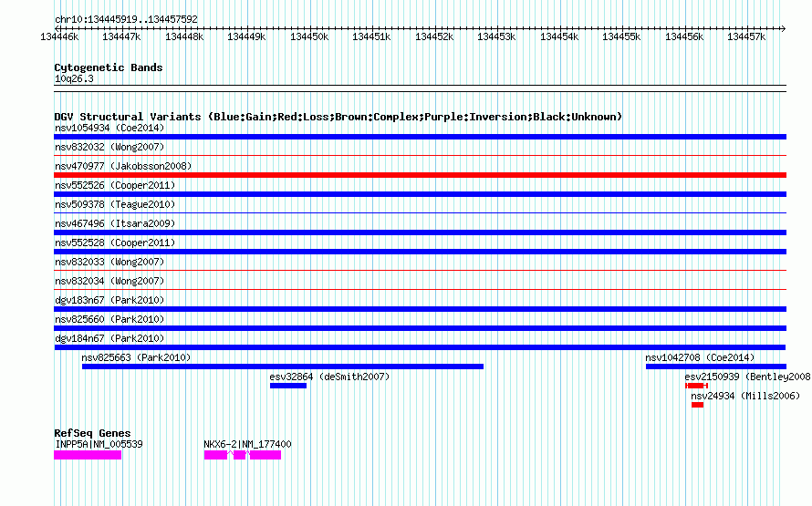This screenshot has height=506, width=812.
Task: Click the blue bar under dgv184n67
Action: pyautogui.click(x=420, y=347)
